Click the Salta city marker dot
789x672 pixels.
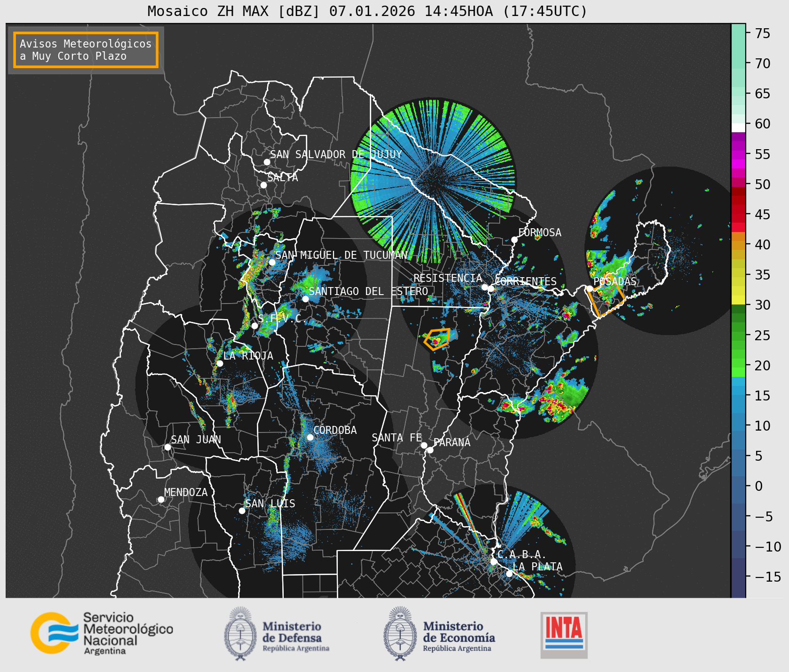pyautogui.click(x=263, y=185)
